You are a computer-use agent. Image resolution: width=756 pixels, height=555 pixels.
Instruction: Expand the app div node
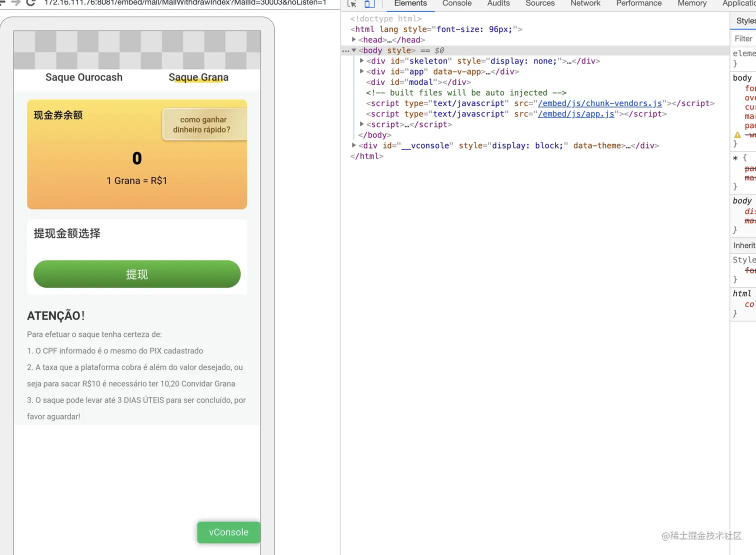pyautogui.click(x=362, y=71)
